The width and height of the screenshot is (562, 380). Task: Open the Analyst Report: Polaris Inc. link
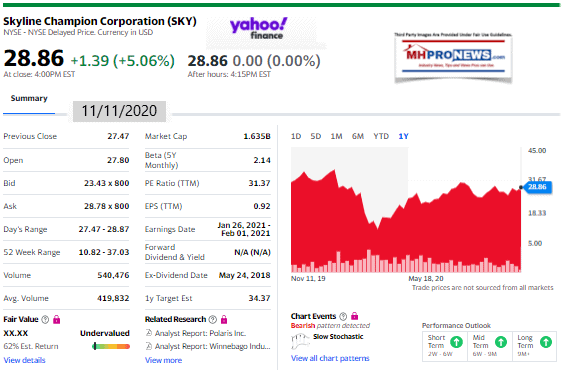click(196, 333)
